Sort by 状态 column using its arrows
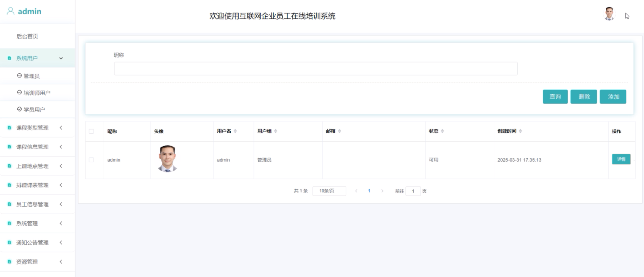The image size is (644, 277). click(x=442, y=131)
